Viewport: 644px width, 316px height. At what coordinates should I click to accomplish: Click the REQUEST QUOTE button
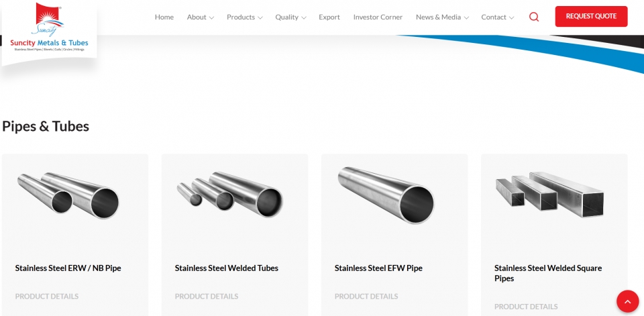pyautogui.click(x=592, y=16)
